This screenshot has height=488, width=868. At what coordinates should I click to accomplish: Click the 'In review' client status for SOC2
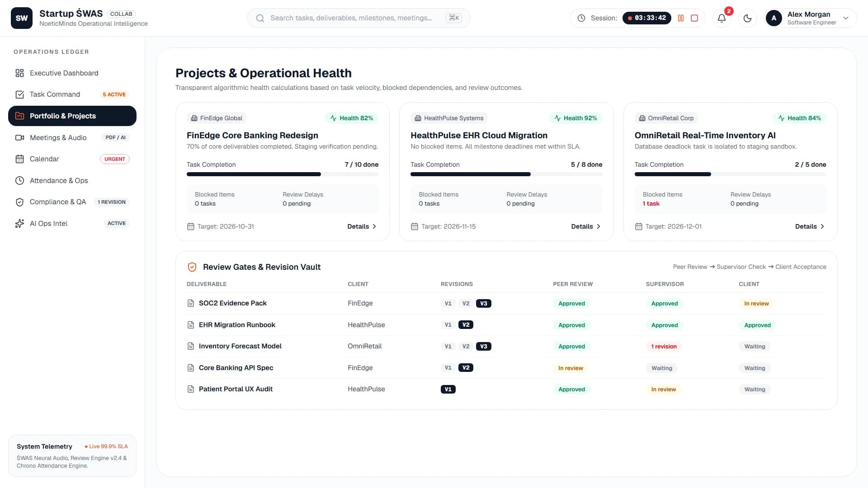click(x=756, y=304)
